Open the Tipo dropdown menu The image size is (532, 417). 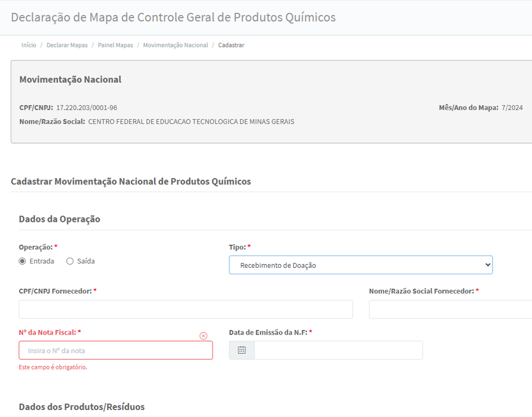pyautogui.click(x=361, y=265)
